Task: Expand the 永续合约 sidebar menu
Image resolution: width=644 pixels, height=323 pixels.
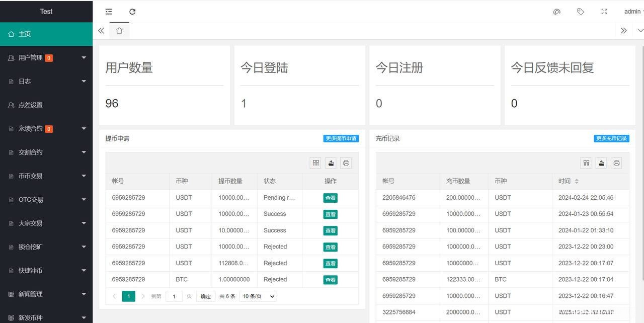Action: (x=46, y=129)
